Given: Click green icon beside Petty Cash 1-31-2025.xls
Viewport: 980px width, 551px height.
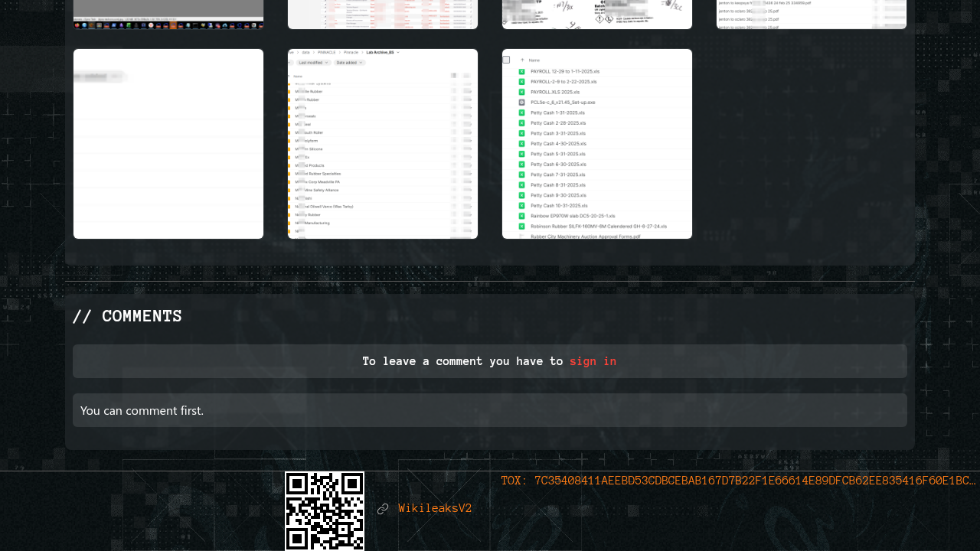Looking at the screenshot, I should click(521, 112).
